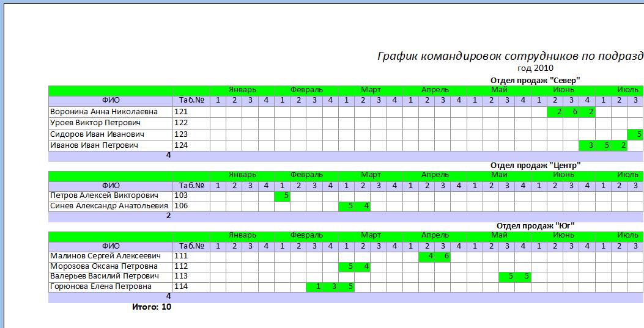
Task: Click employee number 103
Action: [181, 195]
